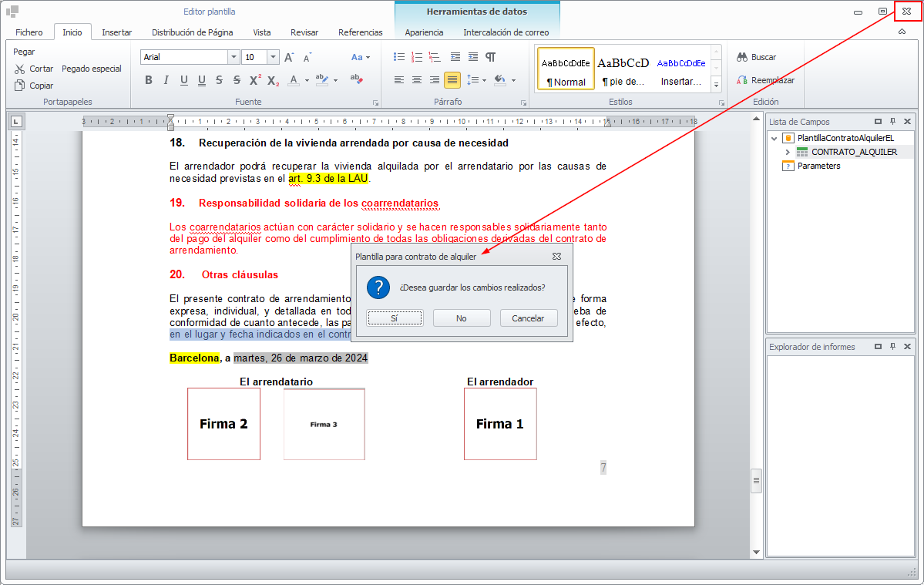Viewport: 924px width, 585px height.
Task: Open the font size dropdown
Action: [273, 57]
